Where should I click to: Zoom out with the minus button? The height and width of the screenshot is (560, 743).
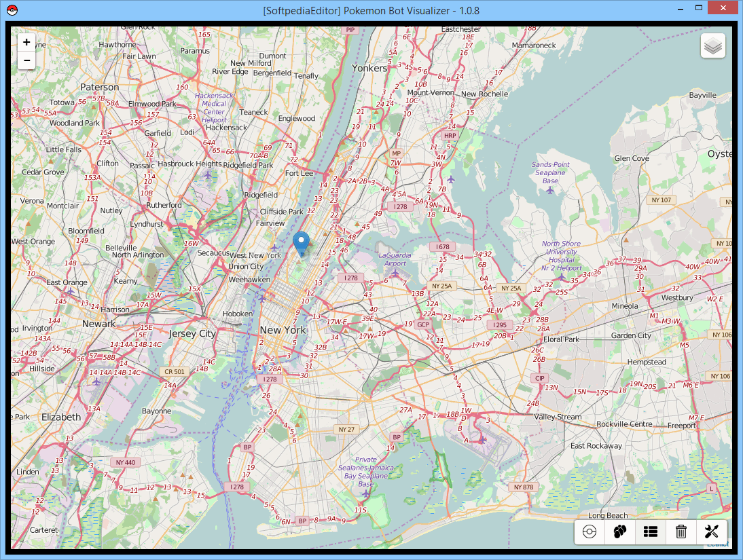[26, 60]
